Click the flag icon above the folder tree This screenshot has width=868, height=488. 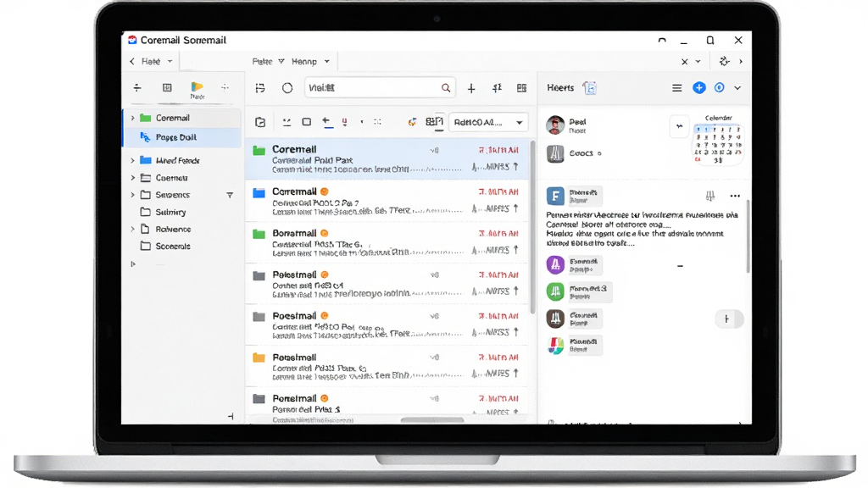pyautogui.click(x=197, y=87)
